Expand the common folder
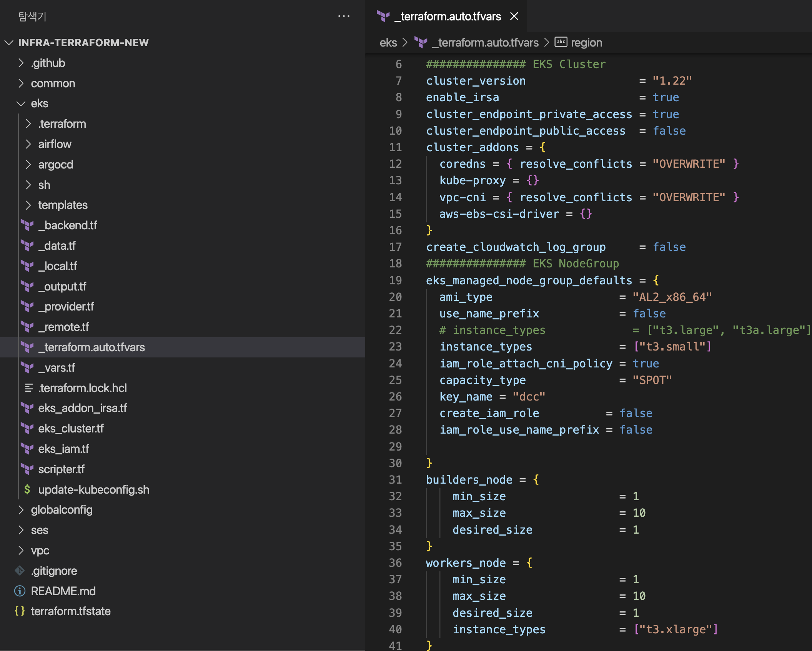This screenshot has height=651, width=812. [21, 83]
